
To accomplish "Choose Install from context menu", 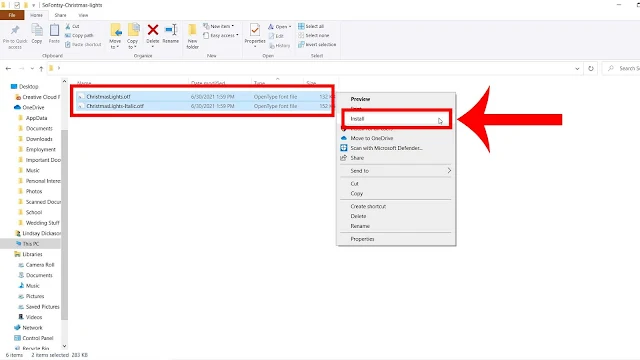I will click(396, 119).
